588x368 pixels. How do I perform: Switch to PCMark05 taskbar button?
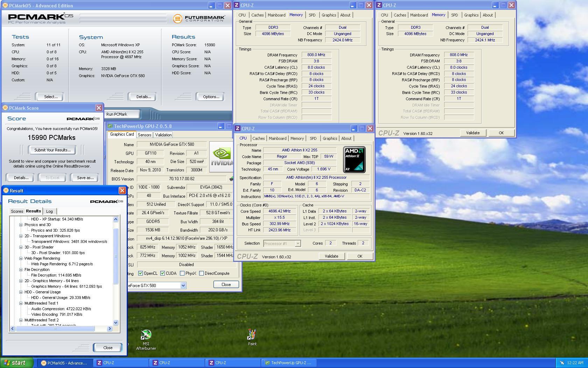[65, 363]
